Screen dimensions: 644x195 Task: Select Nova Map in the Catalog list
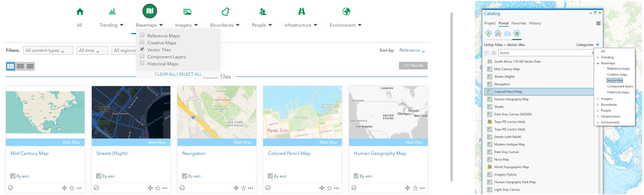point(502,159)
